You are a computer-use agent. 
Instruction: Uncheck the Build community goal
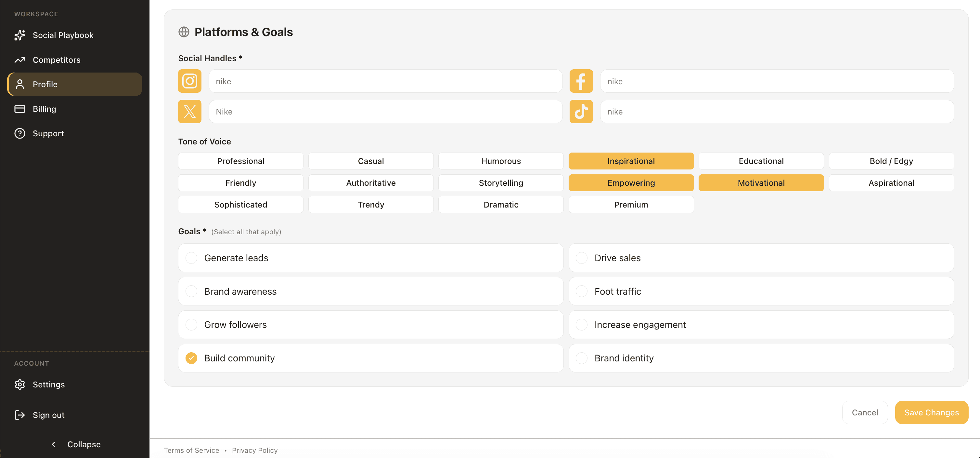[x=191, y=358]
